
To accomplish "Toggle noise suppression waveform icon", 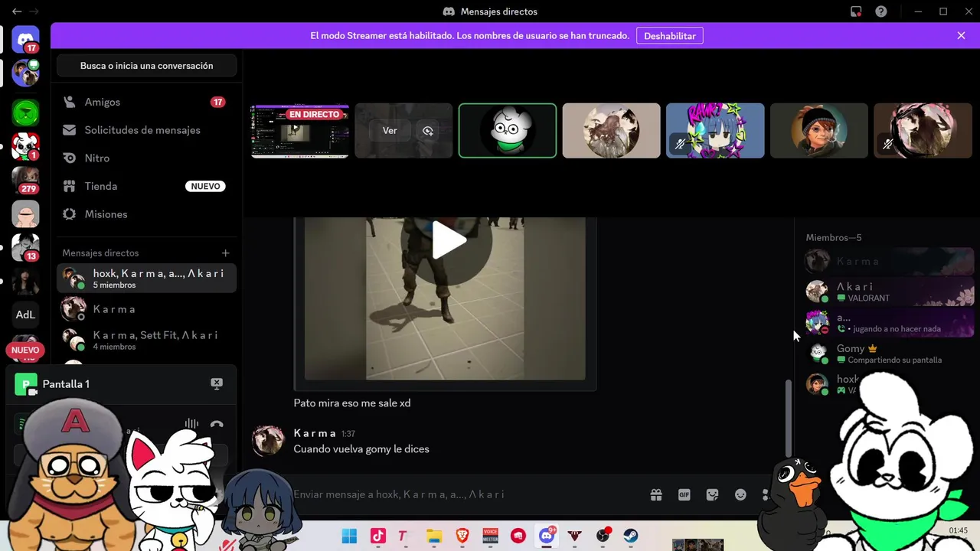I will pos(191,424).
